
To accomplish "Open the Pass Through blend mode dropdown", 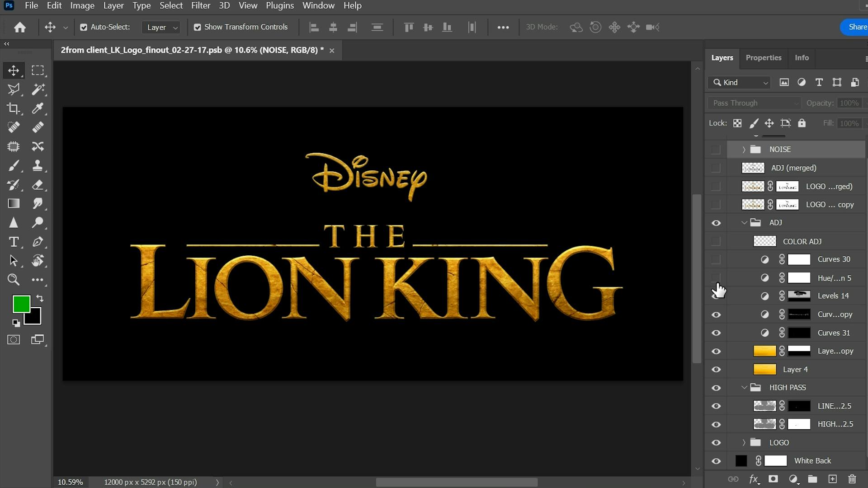I will [754, 103].
